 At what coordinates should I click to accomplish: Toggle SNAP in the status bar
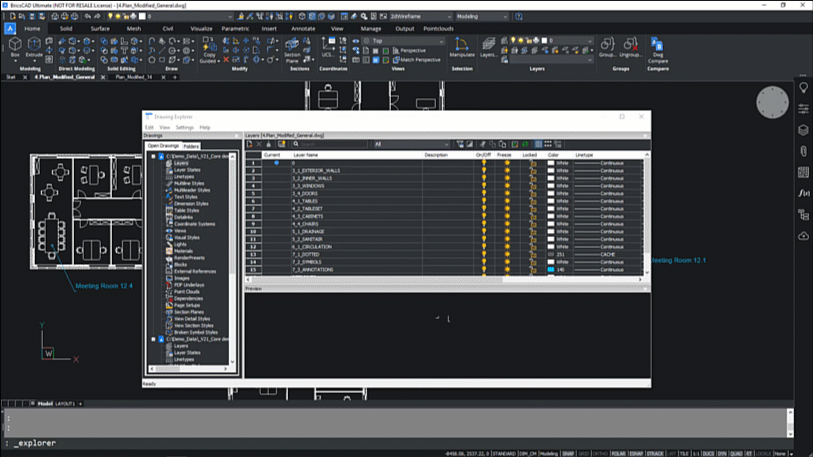pos(568,454)
